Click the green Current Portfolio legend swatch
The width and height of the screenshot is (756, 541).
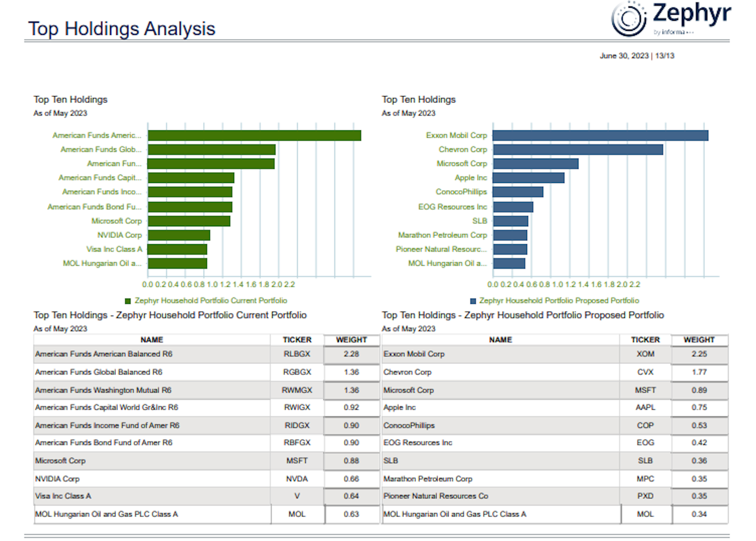pos(128,301)
